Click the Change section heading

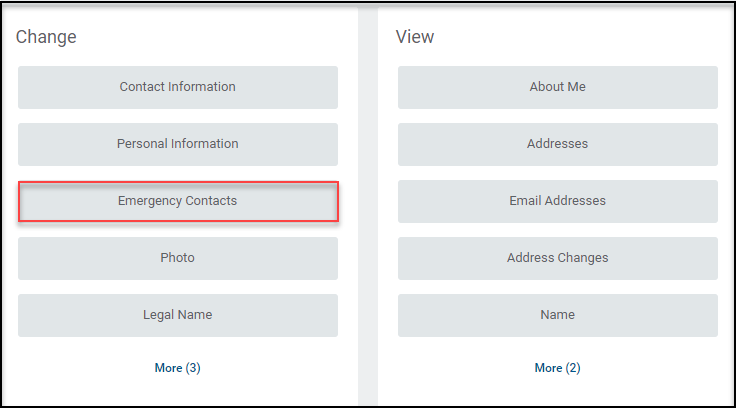[x=46, y=37]
